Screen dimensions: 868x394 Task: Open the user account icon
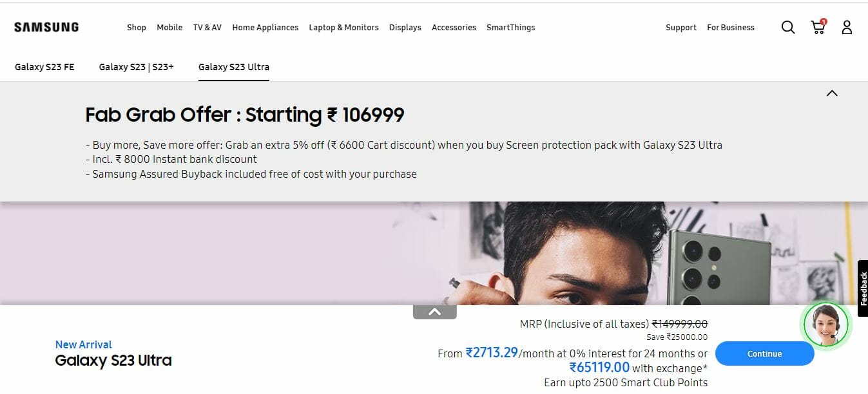coord(847,27)
